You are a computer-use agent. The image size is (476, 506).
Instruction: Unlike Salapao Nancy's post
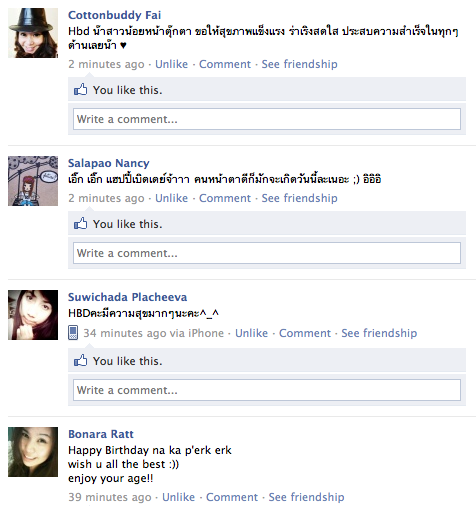[x=171, y=198]
